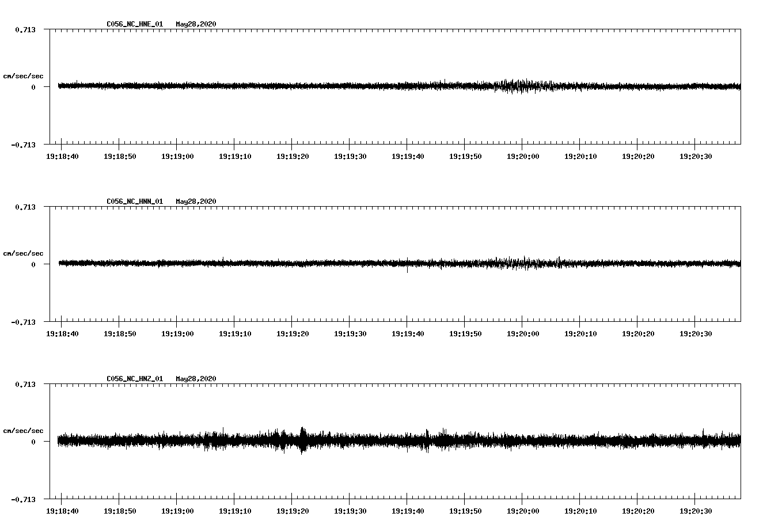Select the 19:20:00 label under HNN plot
The width and height of the screenshot is (782, 532).
click(522, 334)
